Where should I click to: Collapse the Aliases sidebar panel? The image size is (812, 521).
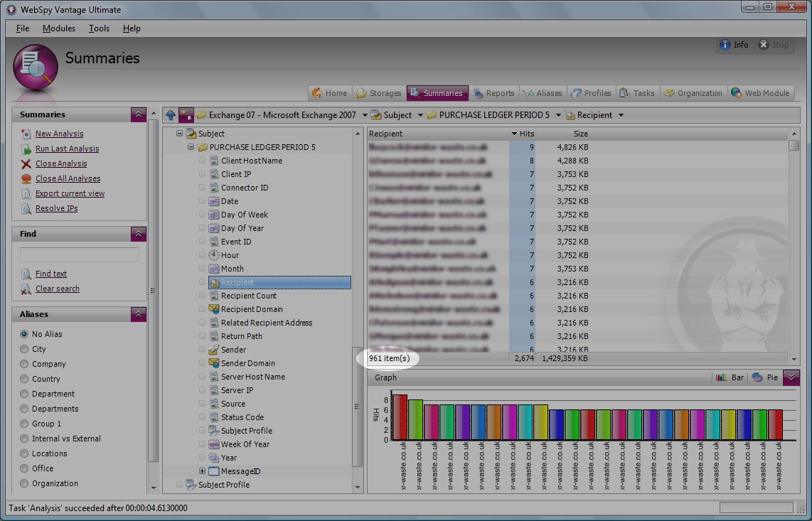(x=138, y=314)
